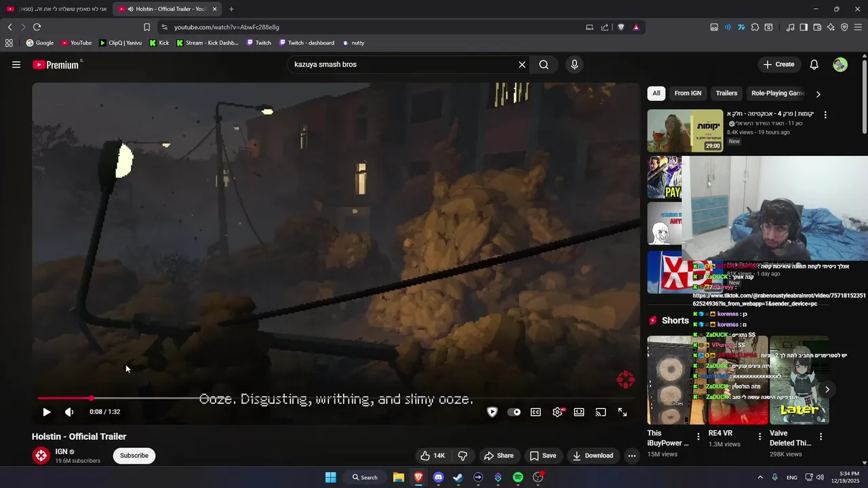
Task: Open player settings gear
Action: [557, 412]
